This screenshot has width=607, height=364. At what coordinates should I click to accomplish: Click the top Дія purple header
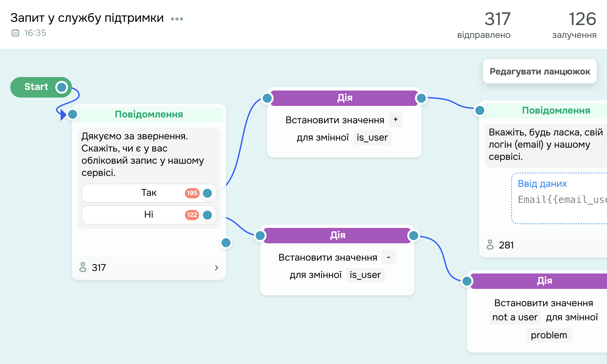[x=344, y=98]
